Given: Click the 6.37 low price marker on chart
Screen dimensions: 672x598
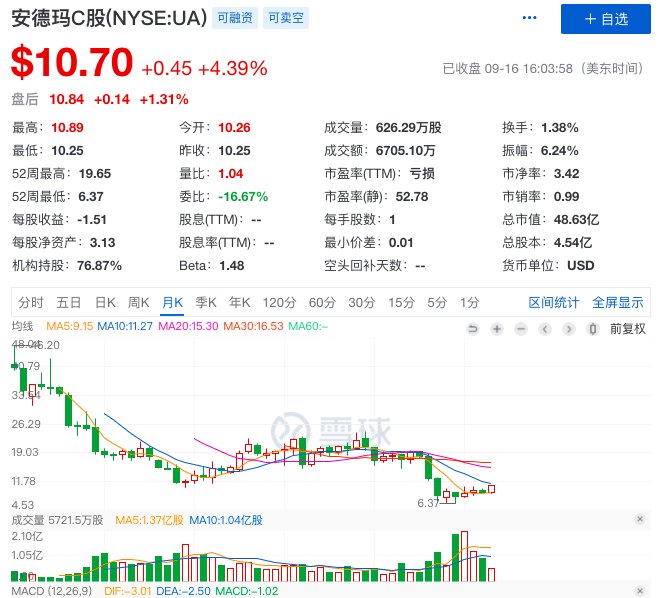Looking at the screenshot, I should point(428,503).
